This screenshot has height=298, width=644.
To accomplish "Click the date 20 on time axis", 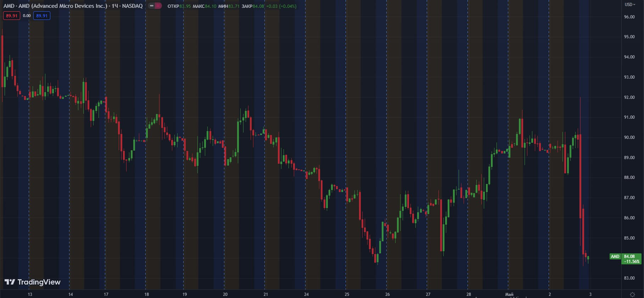I will [x=225, y=294].
